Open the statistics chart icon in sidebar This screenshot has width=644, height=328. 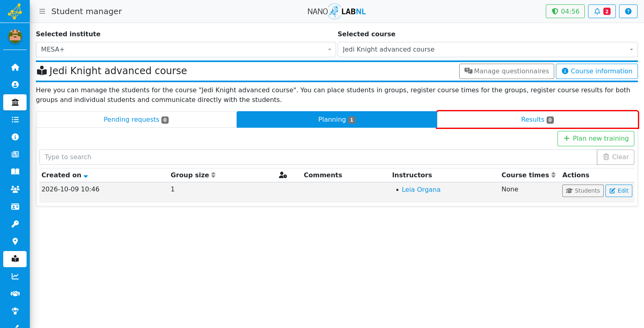point(15,276)
